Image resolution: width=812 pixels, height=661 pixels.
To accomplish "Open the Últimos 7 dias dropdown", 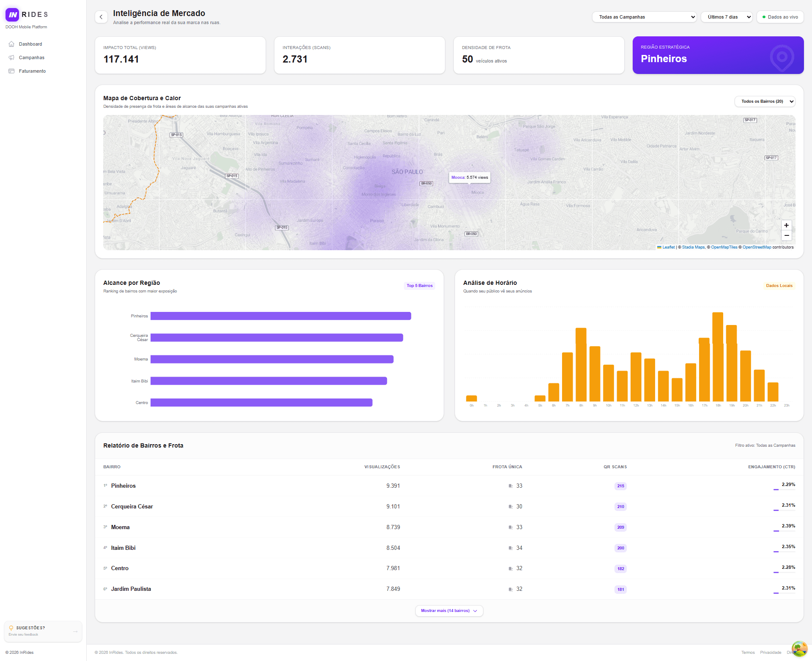I will tap(727, 17).
